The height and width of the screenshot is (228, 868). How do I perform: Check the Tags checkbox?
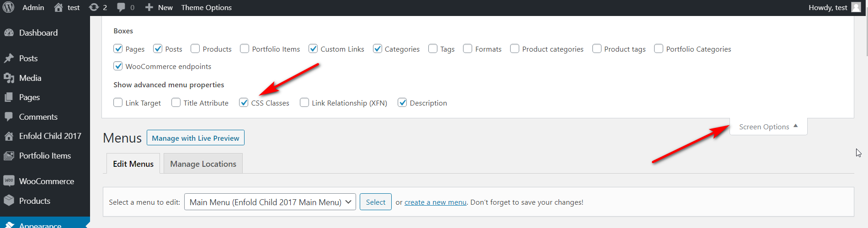coord(433,48)
